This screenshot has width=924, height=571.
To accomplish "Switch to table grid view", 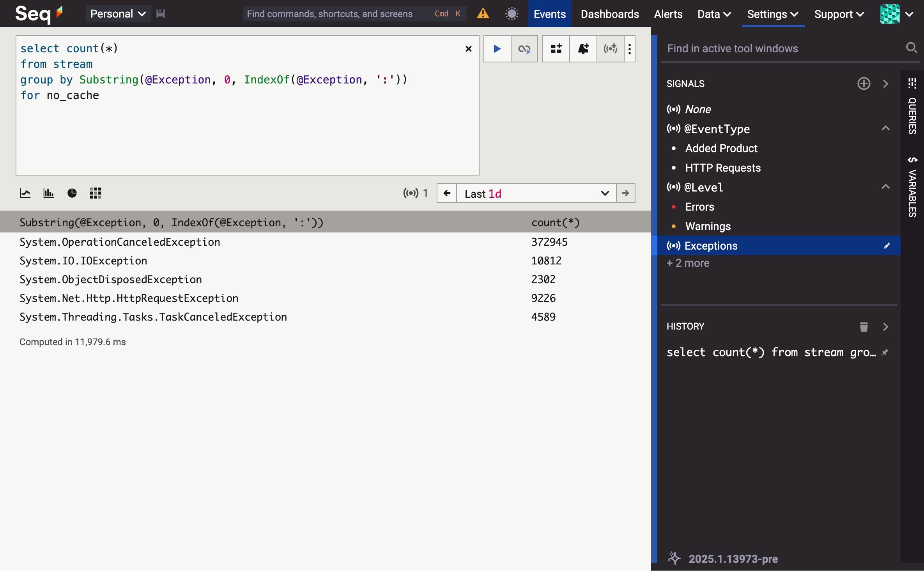I will (x=96, y=193).
